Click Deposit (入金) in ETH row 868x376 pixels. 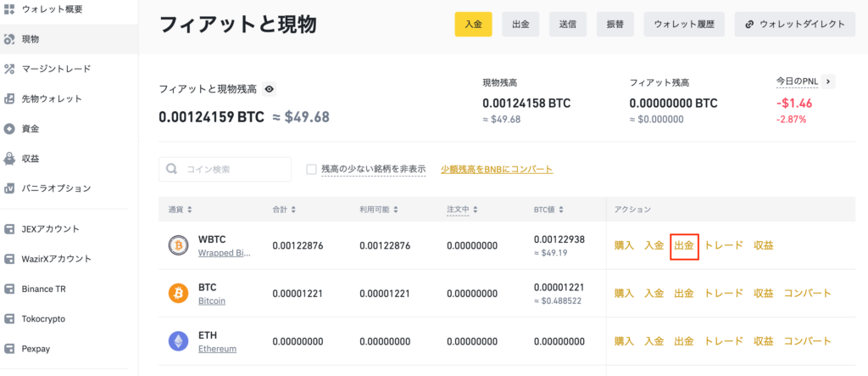pyautogui.click(x=654, y=341)
